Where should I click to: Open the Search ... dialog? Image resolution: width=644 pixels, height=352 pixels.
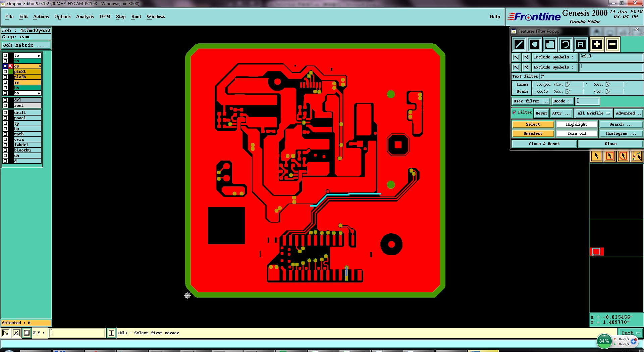pyautogui.click(x=621, y=124)
